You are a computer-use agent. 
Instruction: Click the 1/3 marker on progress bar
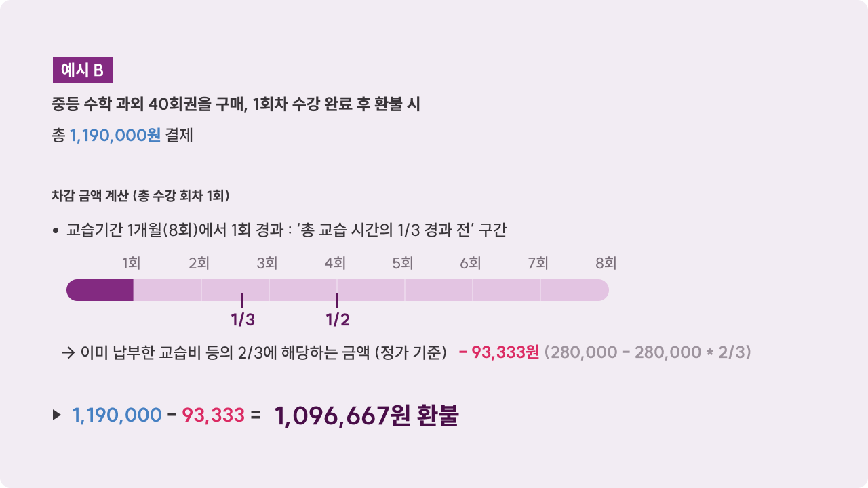pos(243,319)
